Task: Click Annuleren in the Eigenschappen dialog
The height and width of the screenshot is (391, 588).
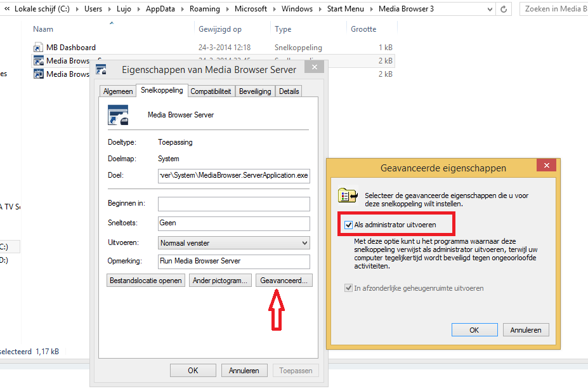Action: coord(244,370)
